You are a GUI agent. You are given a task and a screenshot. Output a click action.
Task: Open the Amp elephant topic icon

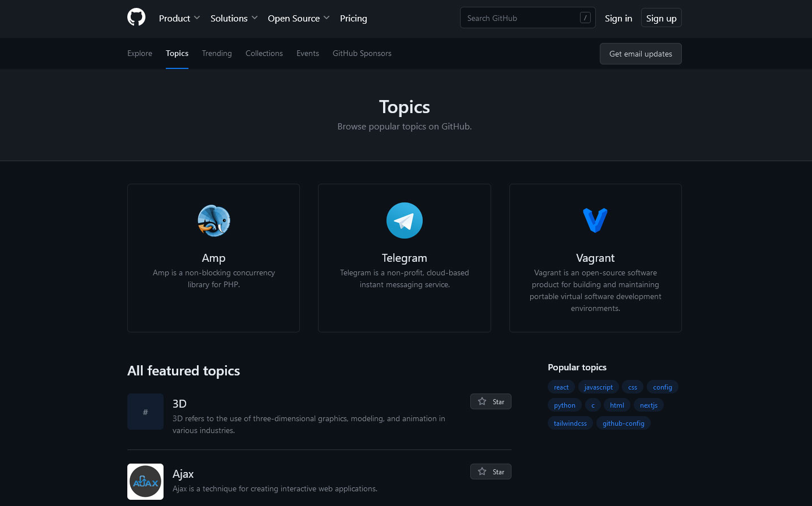click(214, 220)
